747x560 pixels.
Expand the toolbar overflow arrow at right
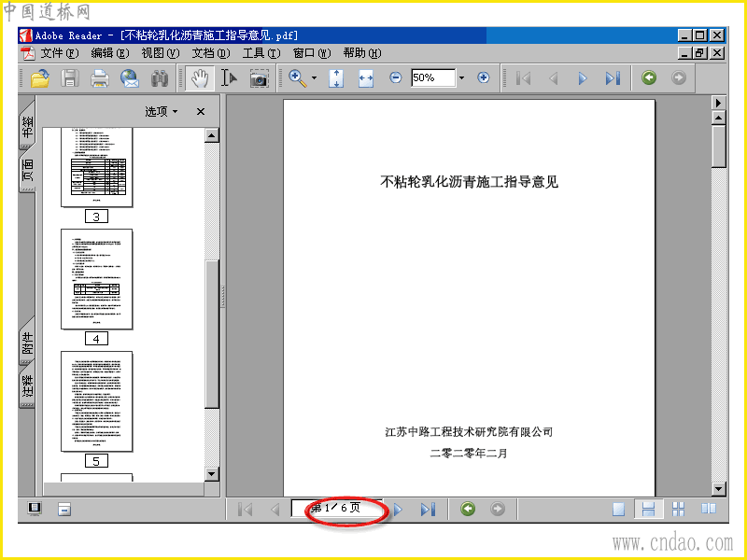pyautogui.click(x=718, y=103)
